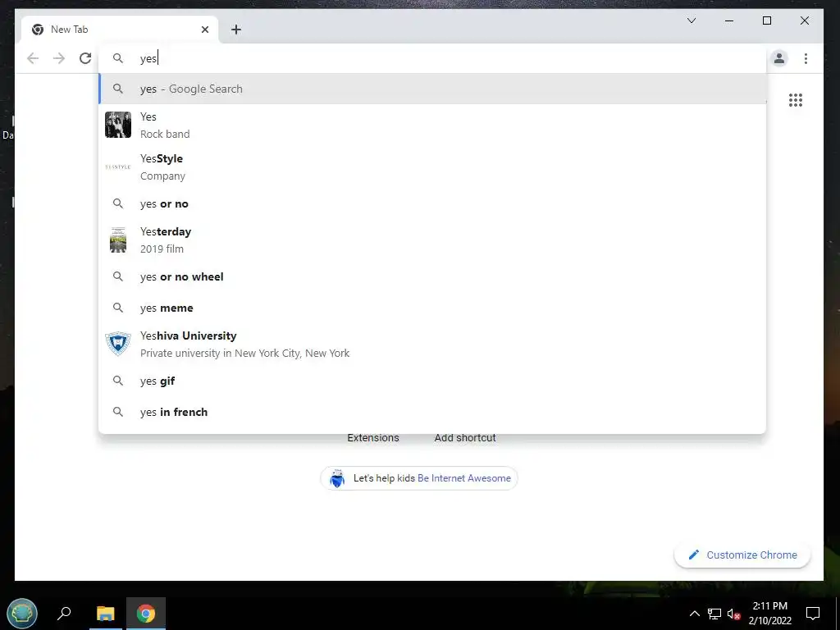
Task: Open the Chrome profile avatar menu
Action: 779,58
